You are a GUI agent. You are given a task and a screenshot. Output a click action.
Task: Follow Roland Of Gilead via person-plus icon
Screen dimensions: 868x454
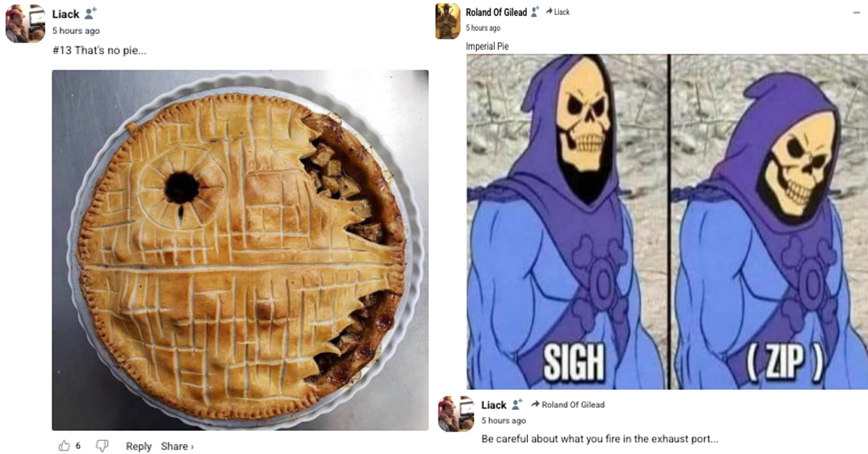pyautogui.click(x=535, y=12)
